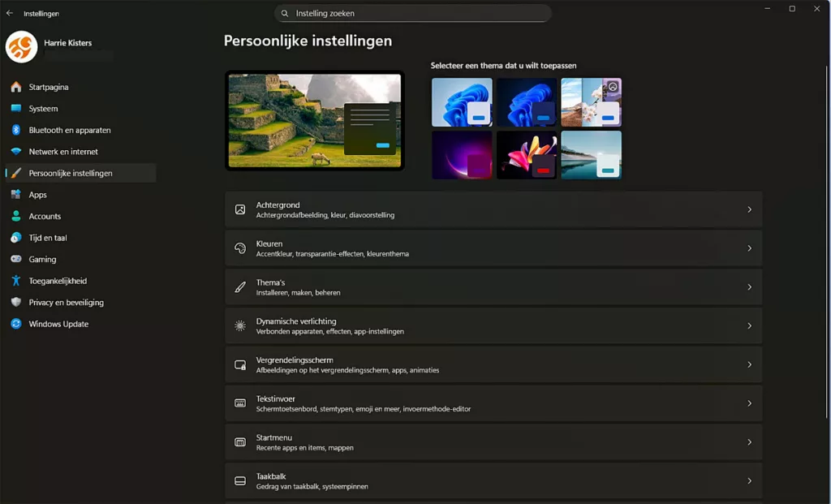Screen dimensions: 831x504
Task: Click the back arrow button
Action: [x=9, y=12]
